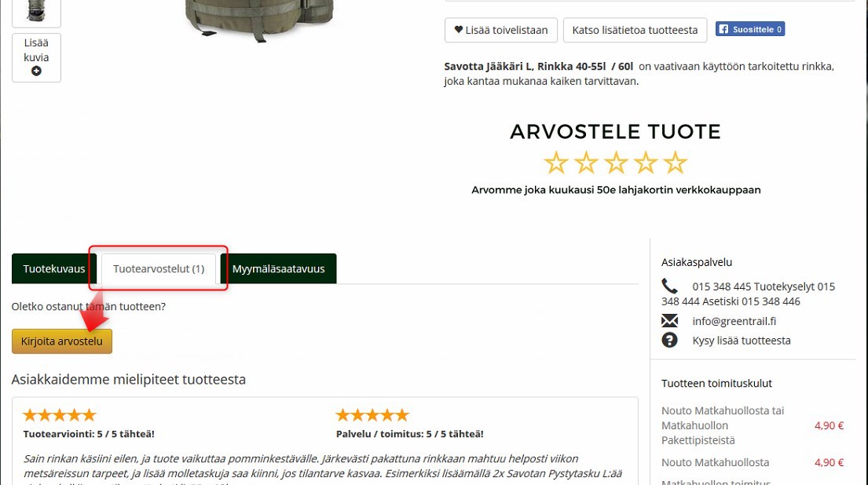Click the heart icon on Lisää toivelistaan
Viewport: 868px width, 485px height.
pyautogui.click(x=459, y=30)
